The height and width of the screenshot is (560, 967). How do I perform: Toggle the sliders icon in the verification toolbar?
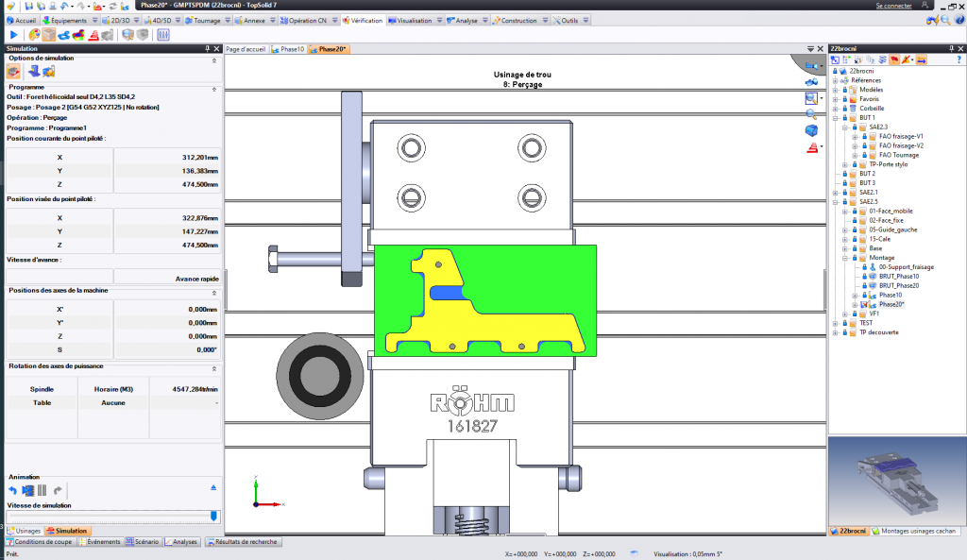pos(163,35)
